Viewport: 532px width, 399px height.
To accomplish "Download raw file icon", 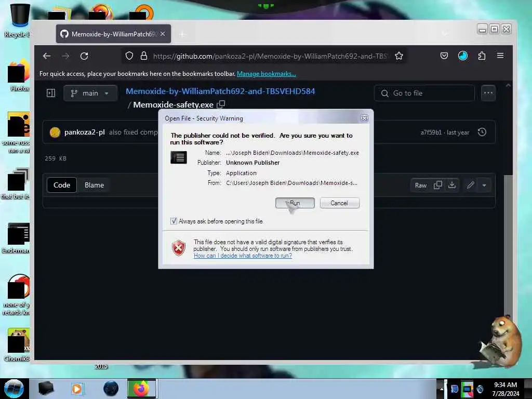I will click(452, 185).
